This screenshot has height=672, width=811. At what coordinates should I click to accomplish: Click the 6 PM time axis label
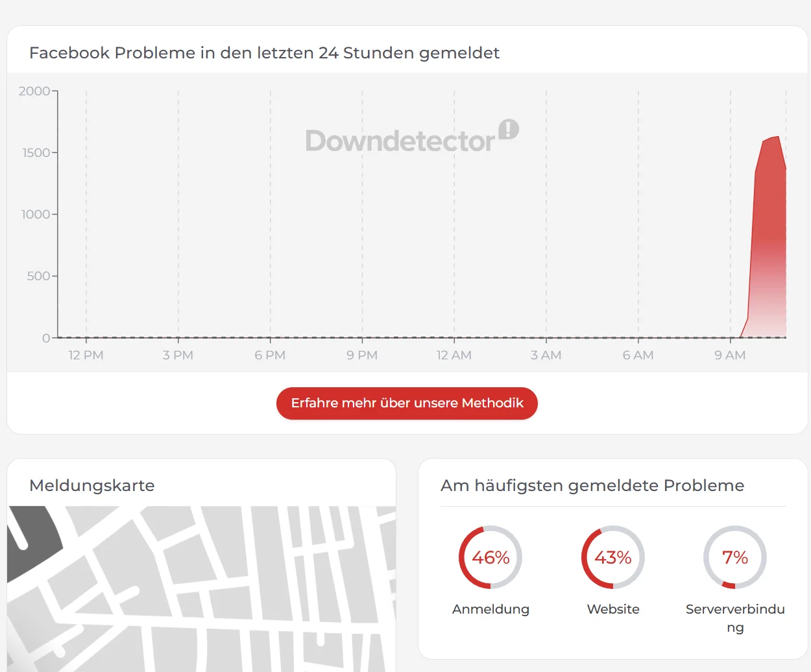click(270, 355)
